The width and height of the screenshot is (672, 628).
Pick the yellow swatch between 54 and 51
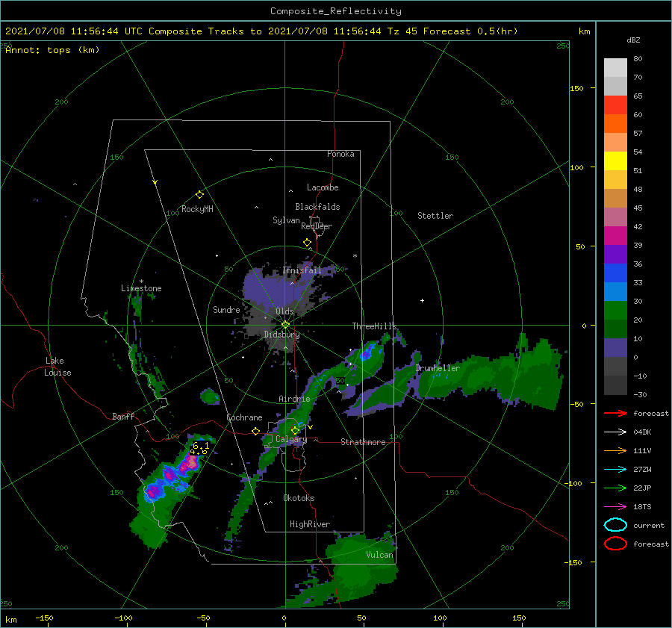coord(615,161)
